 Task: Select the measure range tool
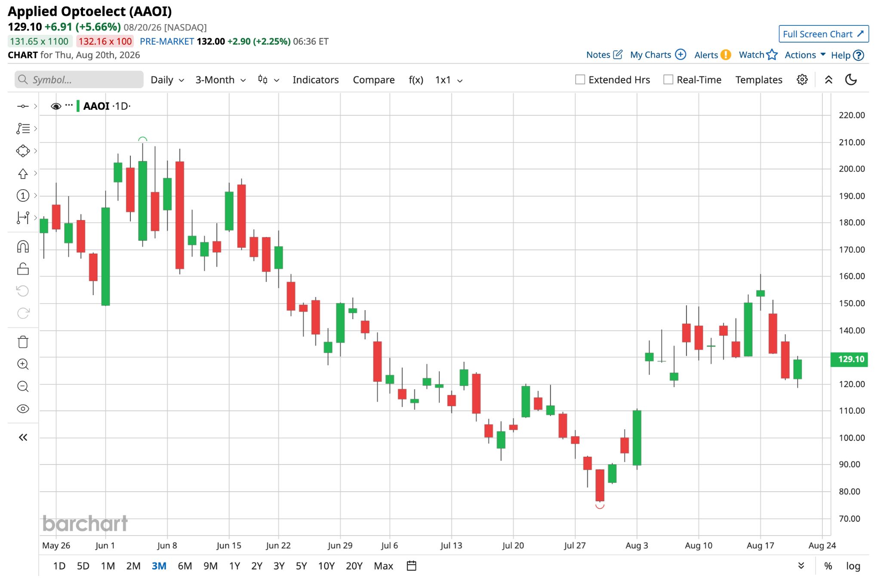(x=23, y=218)
